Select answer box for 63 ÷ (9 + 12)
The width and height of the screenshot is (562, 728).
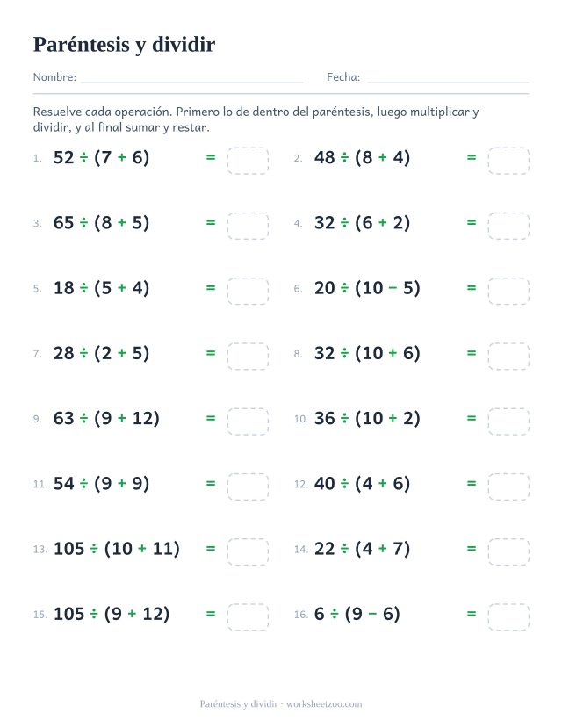pos(248,422)
